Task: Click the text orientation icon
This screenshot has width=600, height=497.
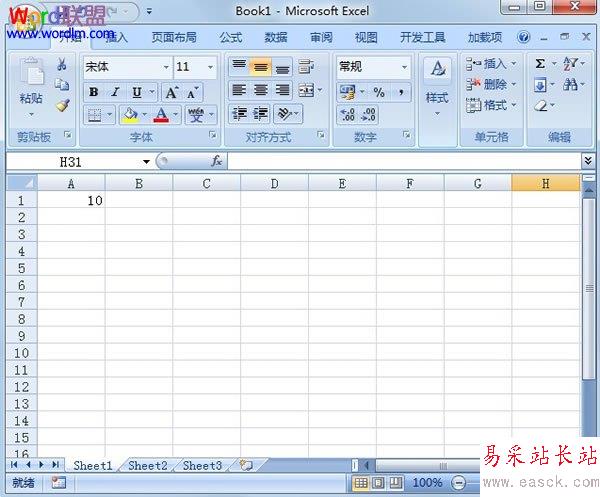Action: [x=284, y=114]
